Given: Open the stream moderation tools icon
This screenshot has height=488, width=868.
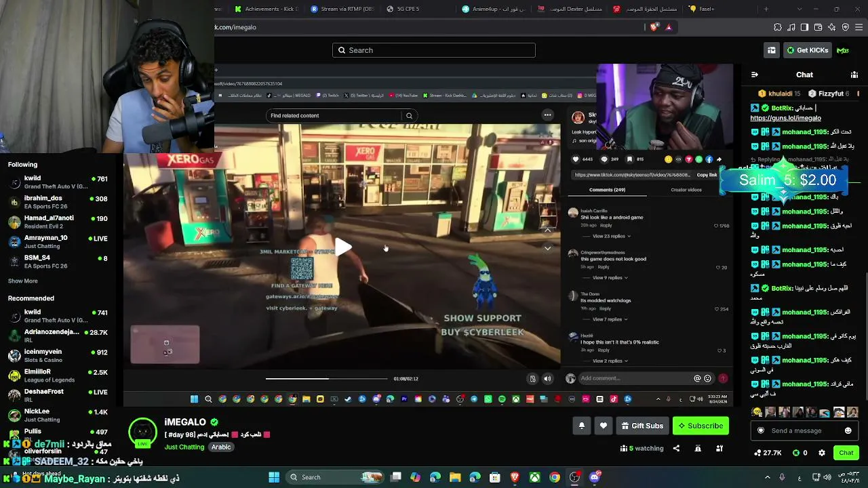Looking at the screenshot, I should click(x=719, y=448).
